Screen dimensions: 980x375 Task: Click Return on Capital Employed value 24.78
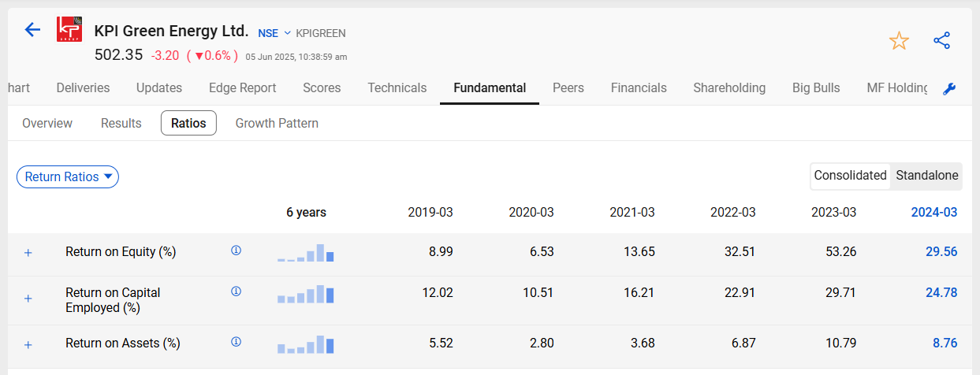[x=941, y=292]
